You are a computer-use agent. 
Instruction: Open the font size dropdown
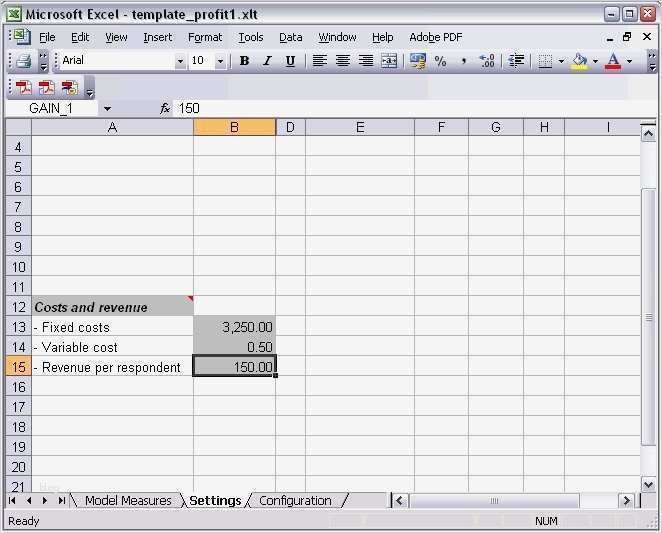point(220,62)
